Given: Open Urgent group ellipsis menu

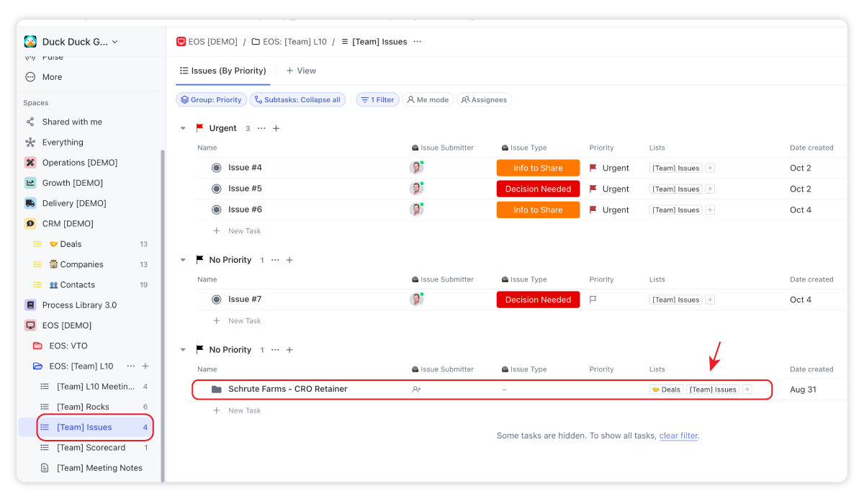Looking at the screenshot, I should click(x=261, y=128).
